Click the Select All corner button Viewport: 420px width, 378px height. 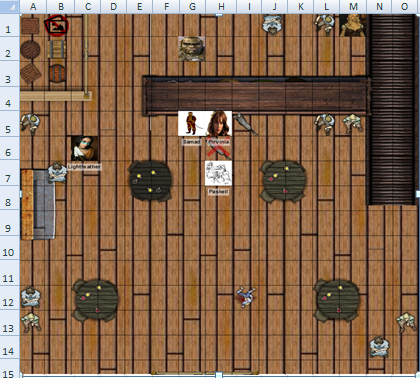click(x=9, y=6)
